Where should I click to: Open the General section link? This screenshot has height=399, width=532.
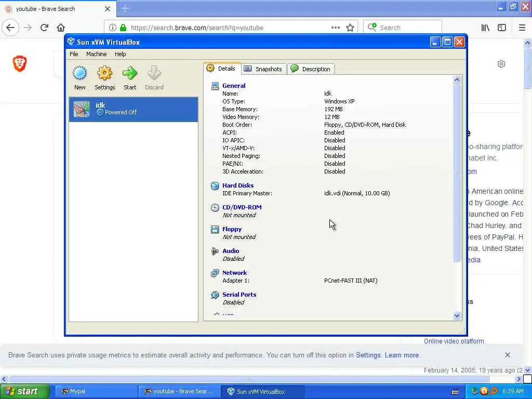pos(234,86)
